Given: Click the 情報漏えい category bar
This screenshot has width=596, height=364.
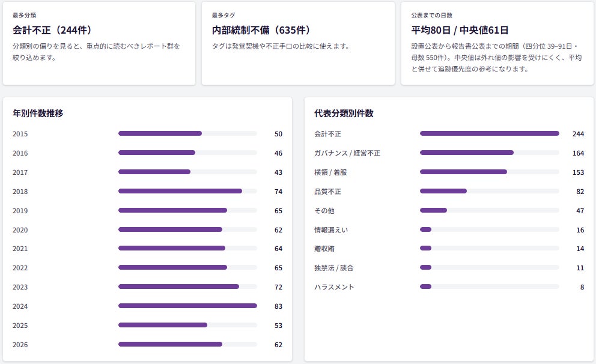Looking at the screenshot, I should point(489,229).
